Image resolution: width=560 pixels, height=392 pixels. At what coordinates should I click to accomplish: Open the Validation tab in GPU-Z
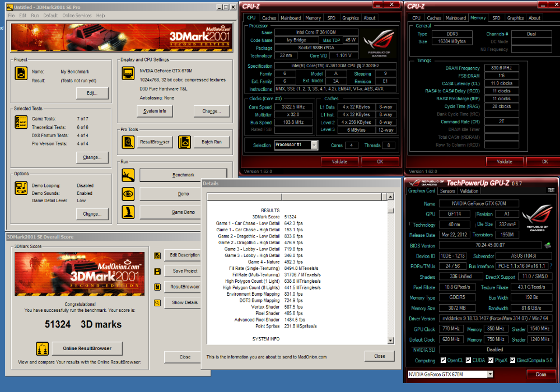pos(469,191)
